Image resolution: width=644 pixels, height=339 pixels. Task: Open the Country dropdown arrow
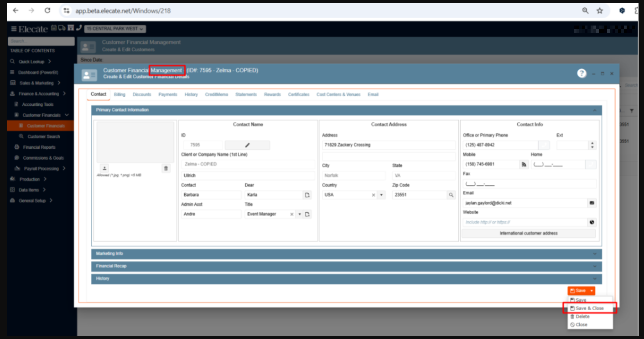coord(381,195)
